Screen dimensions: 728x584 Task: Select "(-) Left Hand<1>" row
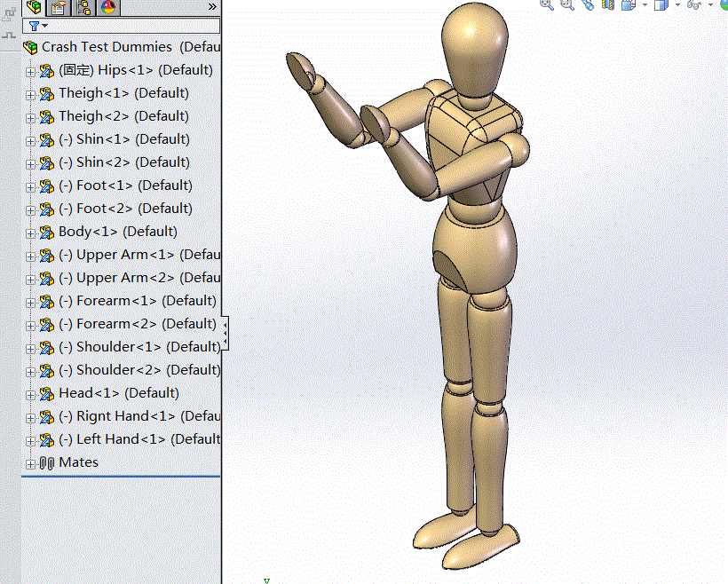point(139,439)
